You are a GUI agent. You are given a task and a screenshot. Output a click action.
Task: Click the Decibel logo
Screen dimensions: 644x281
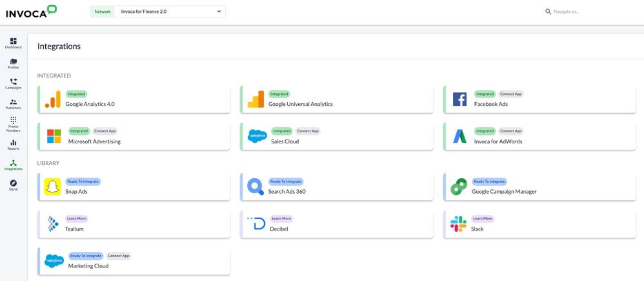tap(257, 224)
